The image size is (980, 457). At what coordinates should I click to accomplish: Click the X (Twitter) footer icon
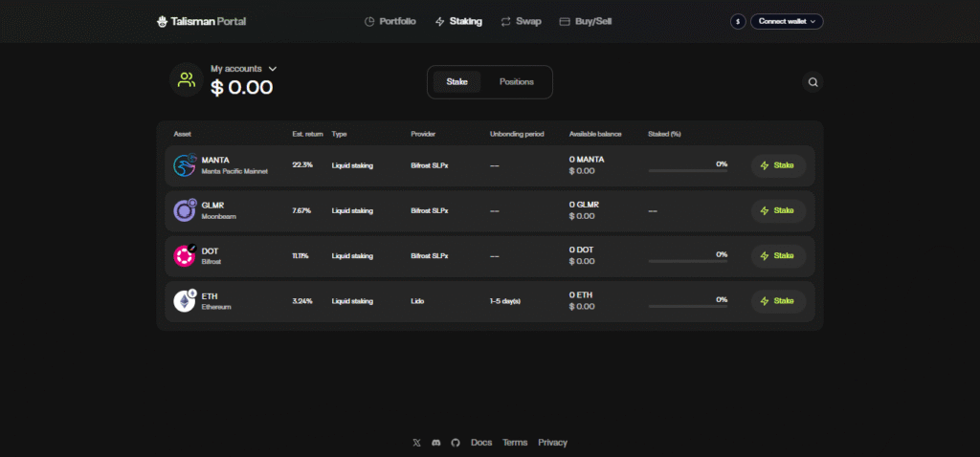pyautogui.click(x=416, y=443)
